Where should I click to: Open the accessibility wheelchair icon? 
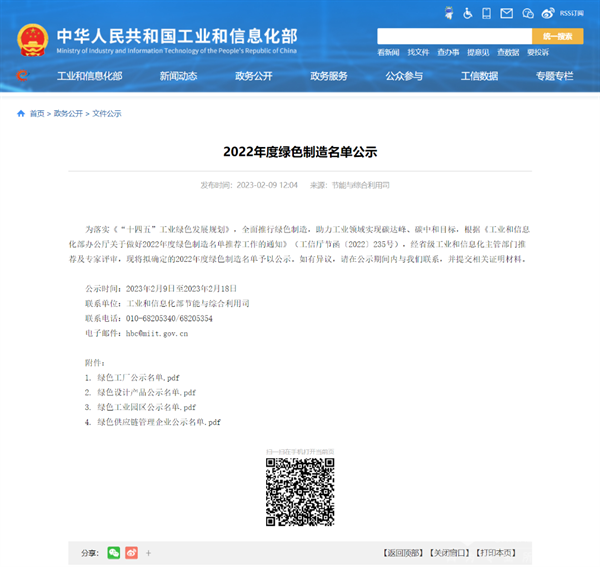[467, 14]
